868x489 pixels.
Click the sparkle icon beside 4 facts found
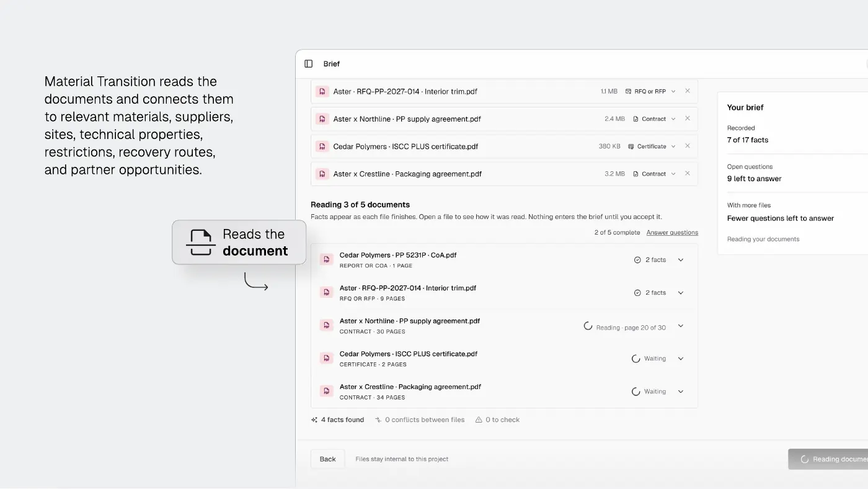pyautogui.click(x=314, y=420)
